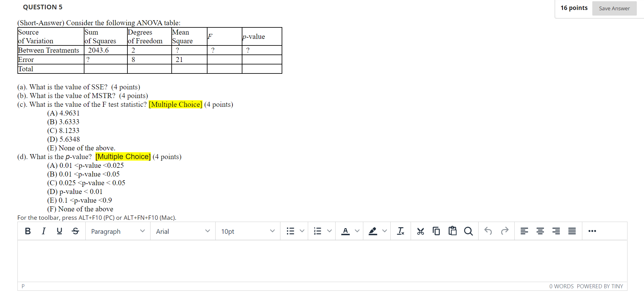Screen dimensions: 644x292
Task: Align text to the left
Action: click(x=524, y=231)
